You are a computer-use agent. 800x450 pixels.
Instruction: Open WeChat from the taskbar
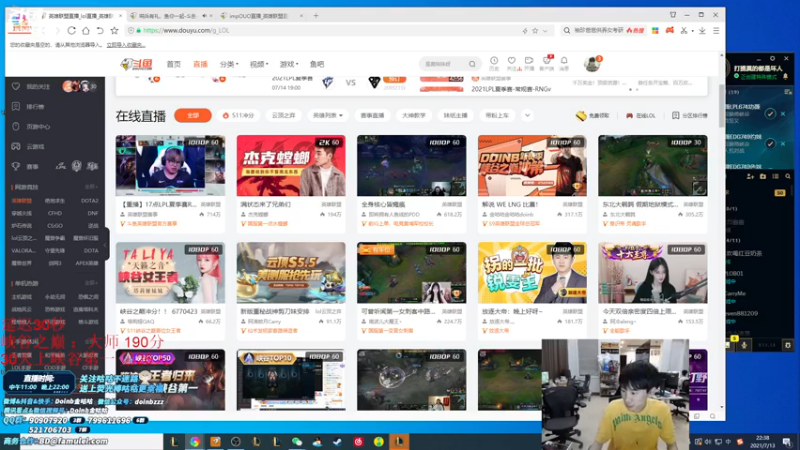pyautogui.click(x=297, y=441)
